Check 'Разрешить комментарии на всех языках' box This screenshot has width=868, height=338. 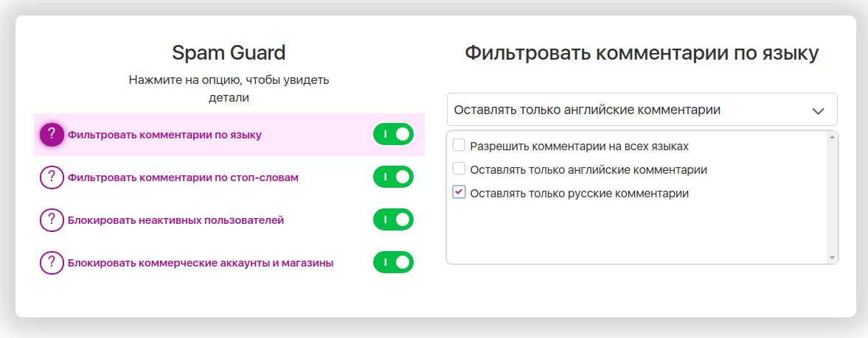click(459, 146)
